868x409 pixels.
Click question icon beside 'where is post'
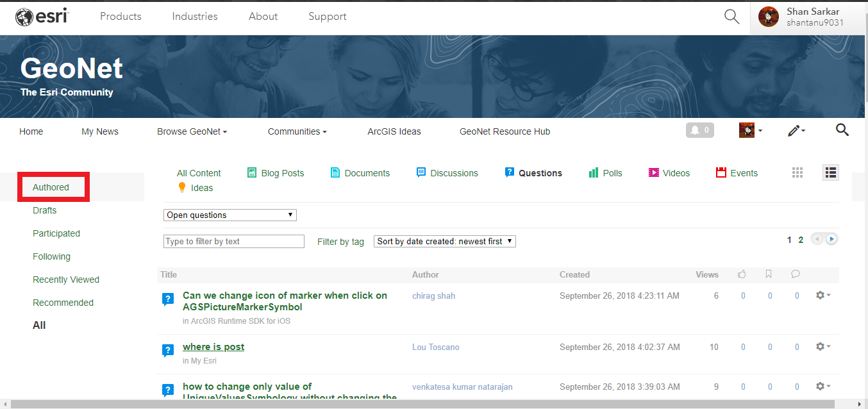click(168, 350)
